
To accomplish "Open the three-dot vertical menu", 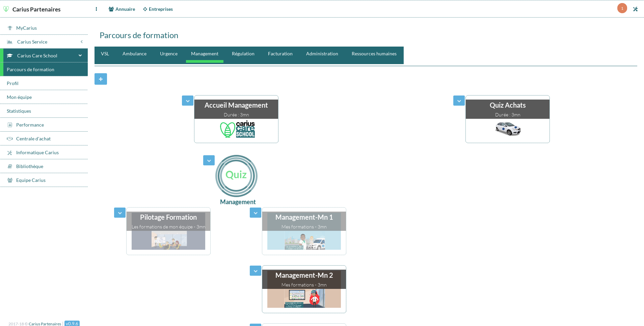I will coord(96,9).
